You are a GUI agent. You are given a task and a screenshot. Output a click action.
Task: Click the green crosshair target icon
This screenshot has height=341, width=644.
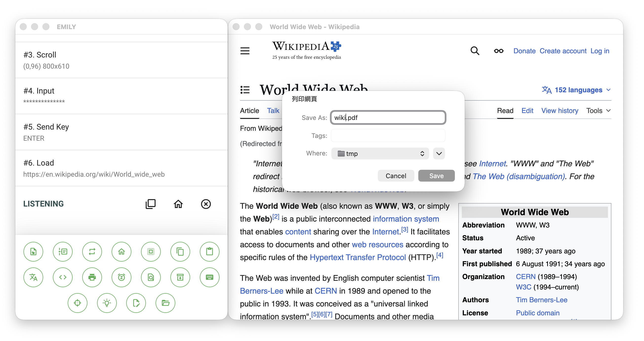tap(78, 303)
